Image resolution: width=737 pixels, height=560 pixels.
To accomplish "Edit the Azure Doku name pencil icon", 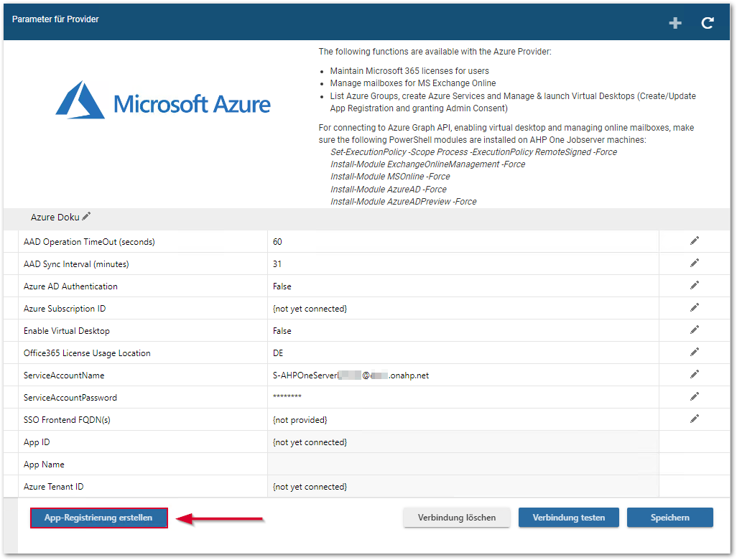I will click(x=86, y=216).
